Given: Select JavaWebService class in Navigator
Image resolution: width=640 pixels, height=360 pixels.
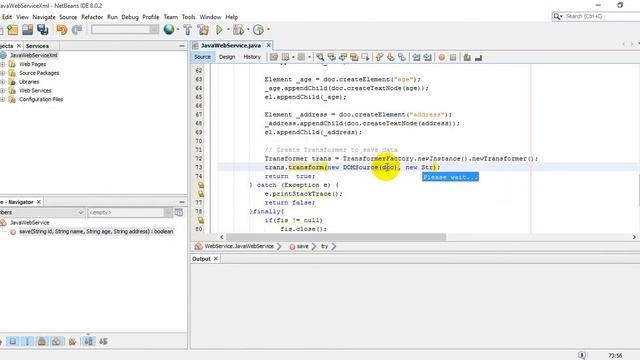Looking at the screenshot, I should pos(30,222).
